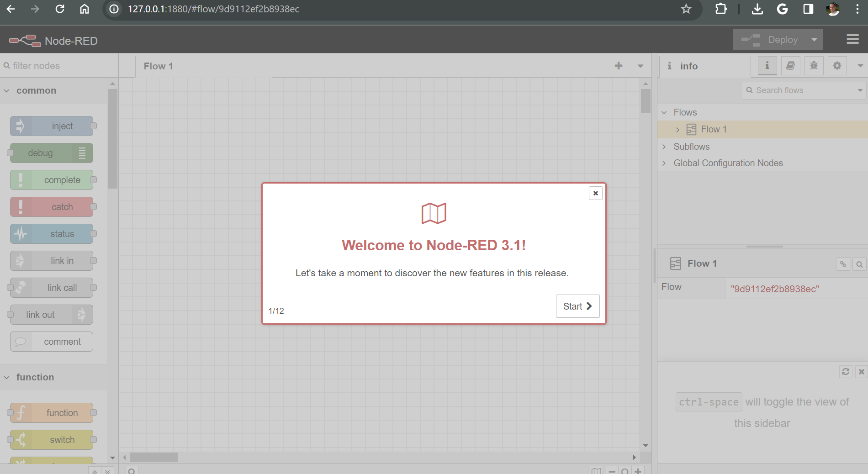Click the Start button in welcome tour
Screen dimensions: 868x474
pos(577,306)
